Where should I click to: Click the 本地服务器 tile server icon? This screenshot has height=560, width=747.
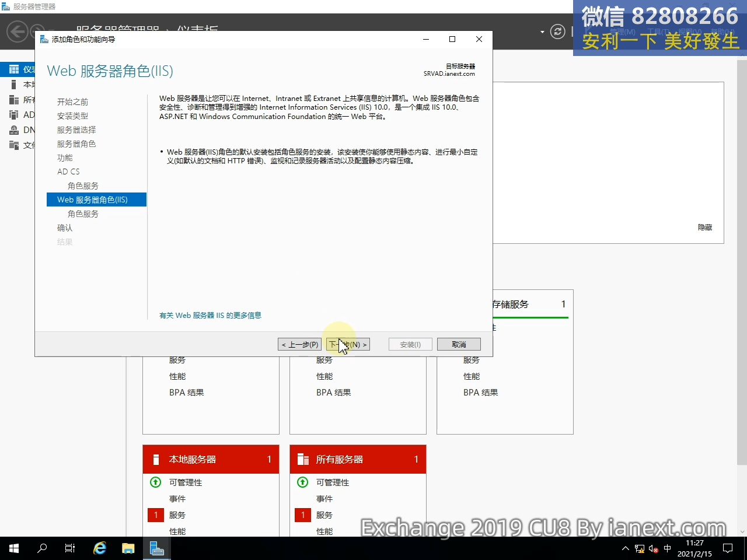[156, 460]
